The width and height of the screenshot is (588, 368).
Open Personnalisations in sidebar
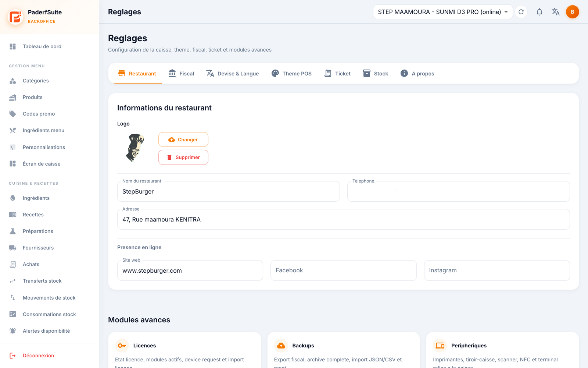point(50,147)
